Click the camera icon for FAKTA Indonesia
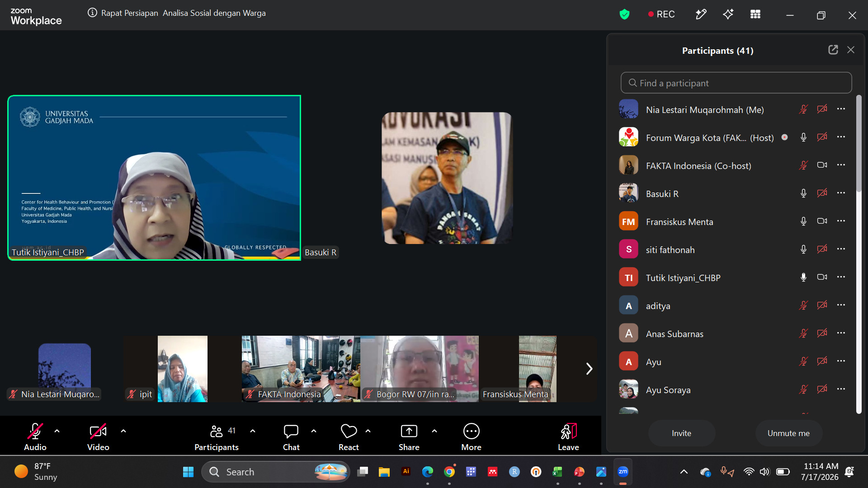The image size is (868, 488). [822, 165]
